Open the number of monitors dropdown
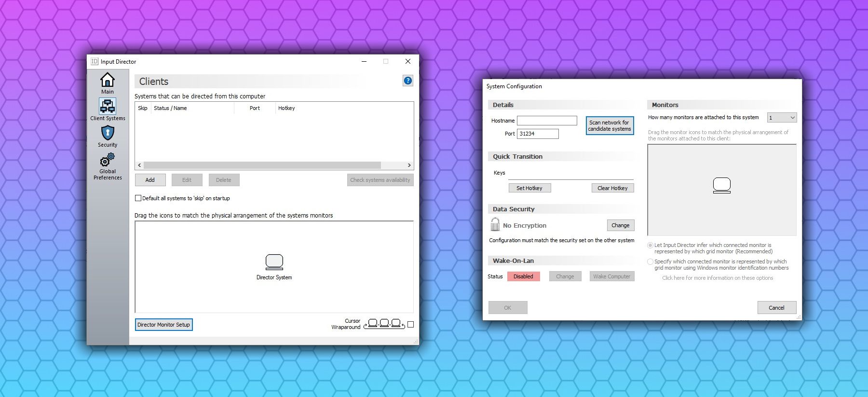 tap(782, 118)
